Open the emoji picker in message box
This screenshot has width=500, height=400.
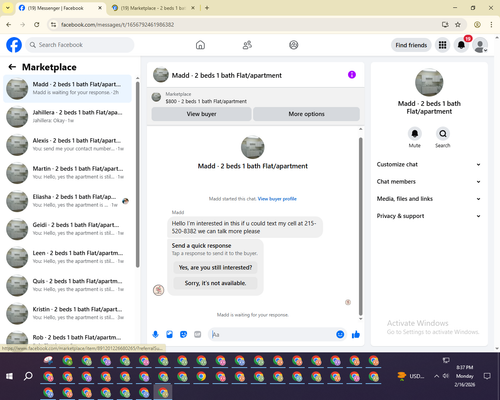tap(340, 334)
